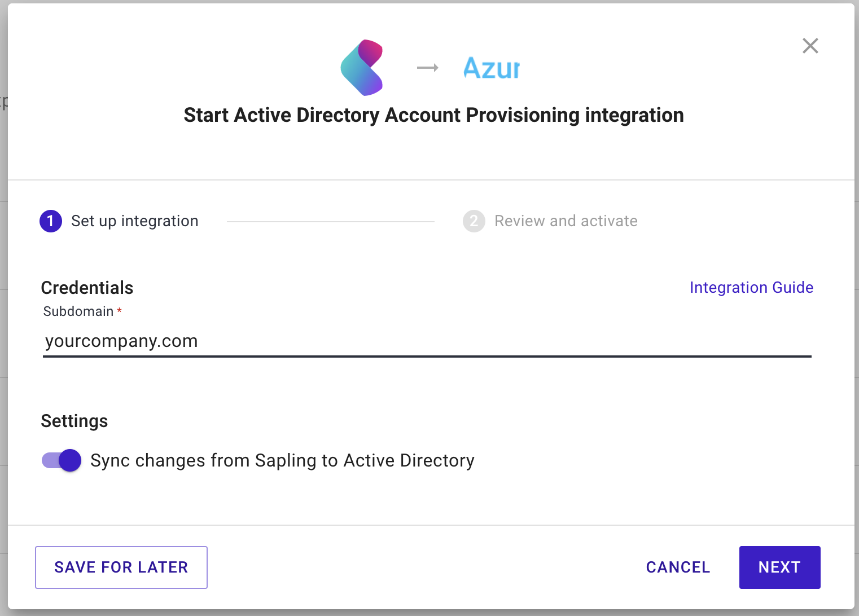The width and height of the screenshot is (859, 616).
Task: Click the 'Sync changes from Sapling' label text
Action: pos(282,460)
